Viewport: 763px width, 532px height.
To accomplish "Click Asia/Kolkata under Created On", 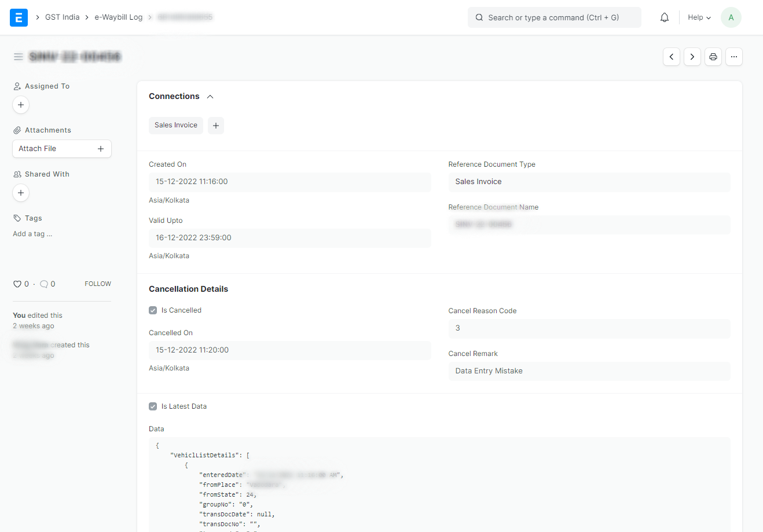I will (x=169, y=200).
